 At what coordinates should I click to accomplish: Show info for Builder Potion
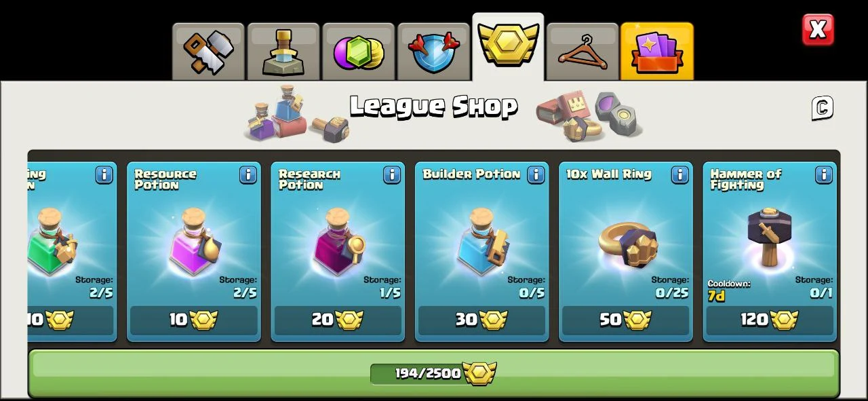pyautogui.click(x=536, y=175)
